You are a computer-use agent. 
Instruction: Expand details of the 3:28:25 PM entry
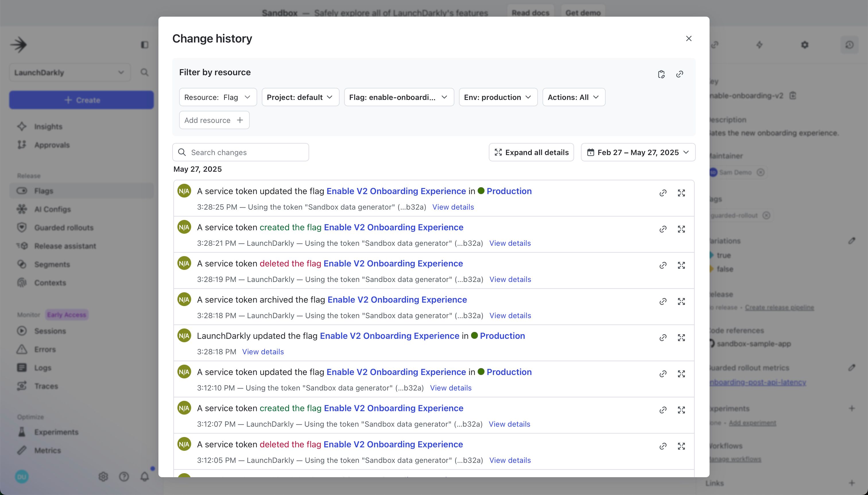pos(681,193)
